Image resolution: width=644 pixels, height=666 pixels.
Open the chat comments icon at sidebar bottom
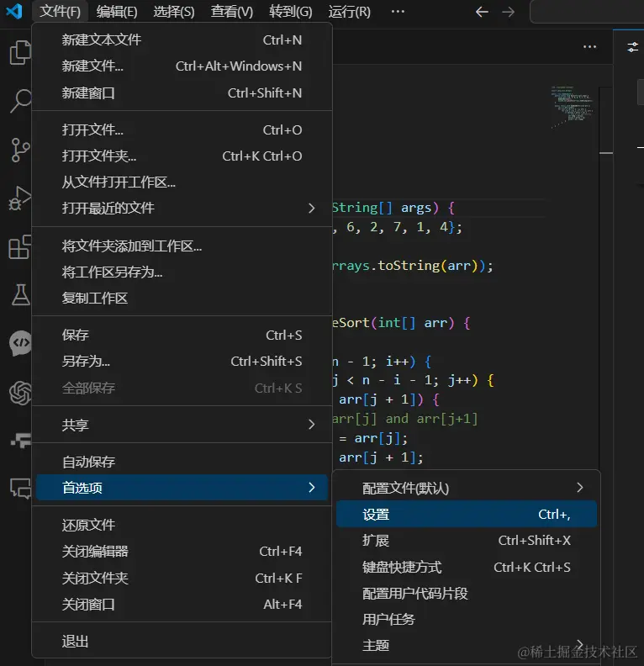tap(20, 488)
